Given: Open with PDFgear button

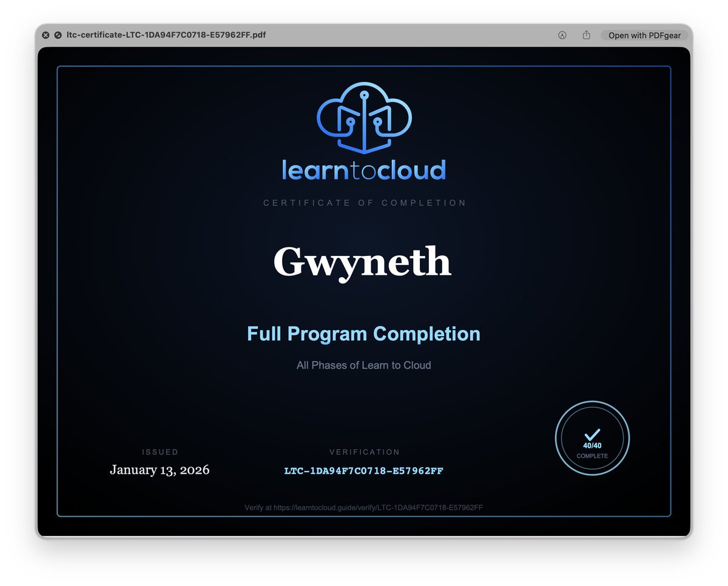Looking at the screenshot, I should coord(644,35).
